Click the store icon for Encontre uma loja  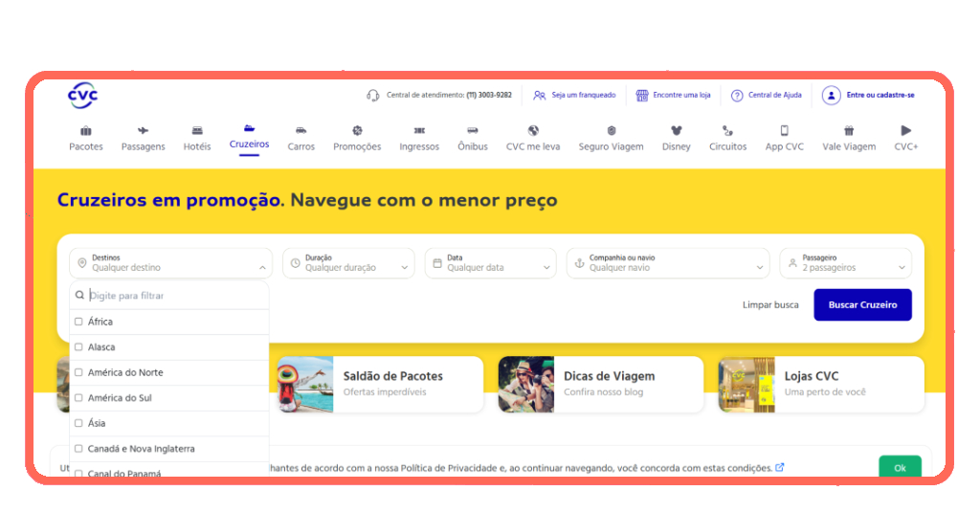(642, 96)
